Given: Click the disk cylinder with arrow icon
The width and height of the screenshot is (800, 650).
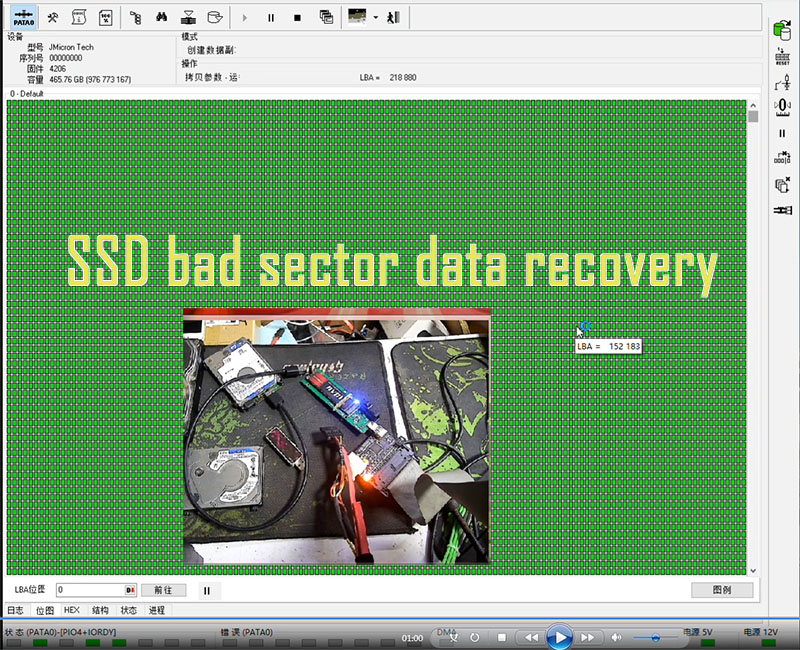Looking at the screenshot, I should coord(215,17).
